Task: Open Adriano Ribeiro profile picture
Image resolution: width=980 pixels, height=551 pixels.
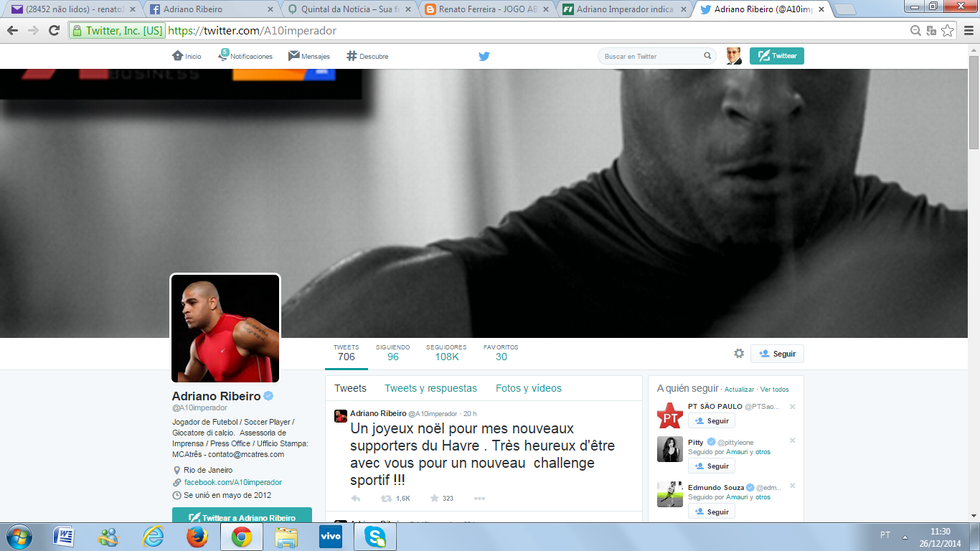Action: pyautogui.click(x=225, y=329)
